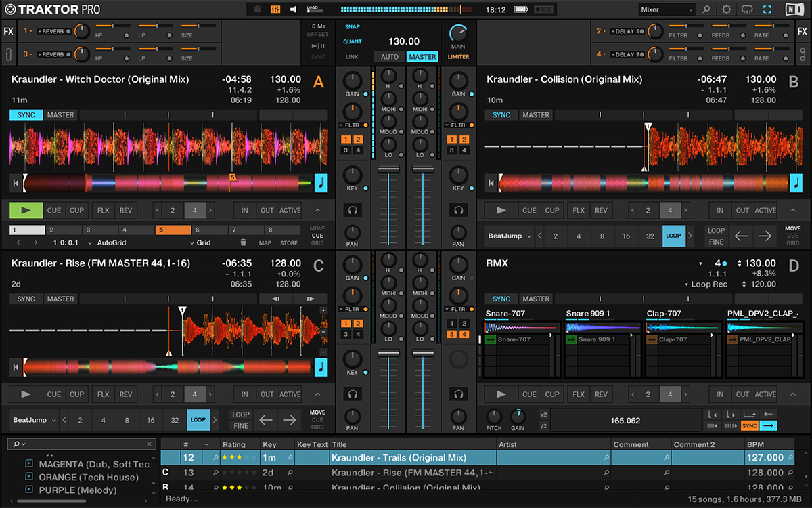Image resolution: width=812 pixels, height=508 pixels.
Task: Toggle MASTER on Deck B
Action: [536, 115]
